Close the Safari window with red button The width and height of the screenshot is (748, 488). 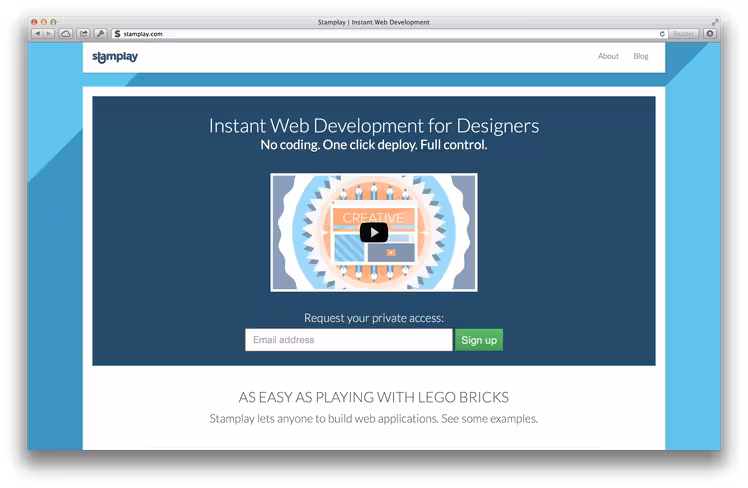point(34,22)
